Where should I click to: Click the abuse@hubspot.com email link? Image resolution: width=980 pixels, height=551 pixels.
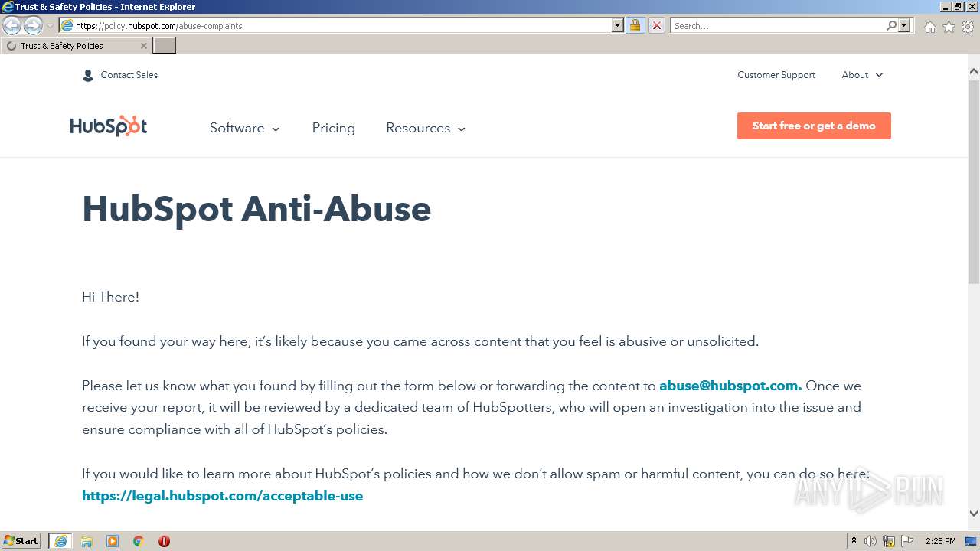coord(730,386)
